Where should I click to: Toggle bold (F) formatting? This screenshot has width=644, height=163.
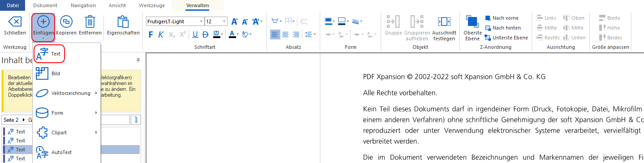pos(151,34)
